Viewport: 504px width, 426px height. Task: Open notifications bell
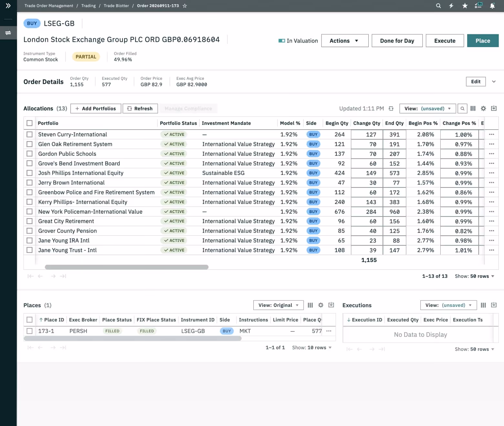pyautogui.click(x=492, y=5)
